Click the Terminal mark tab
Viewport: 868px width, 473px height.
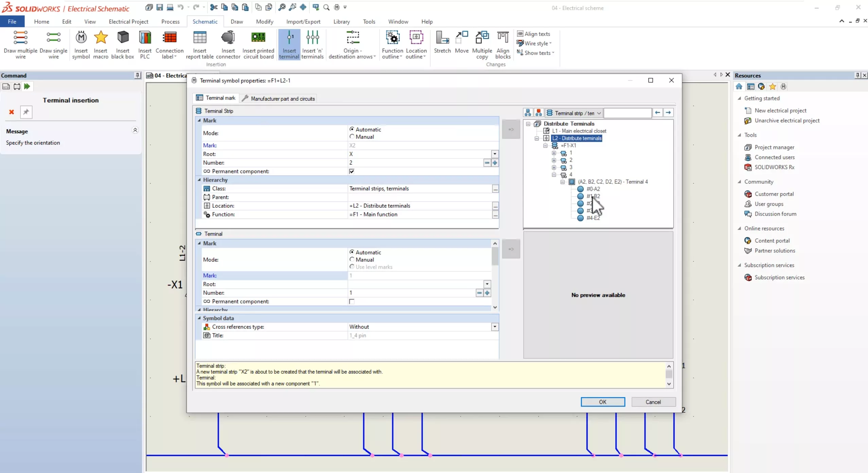(x=216, y=98)
